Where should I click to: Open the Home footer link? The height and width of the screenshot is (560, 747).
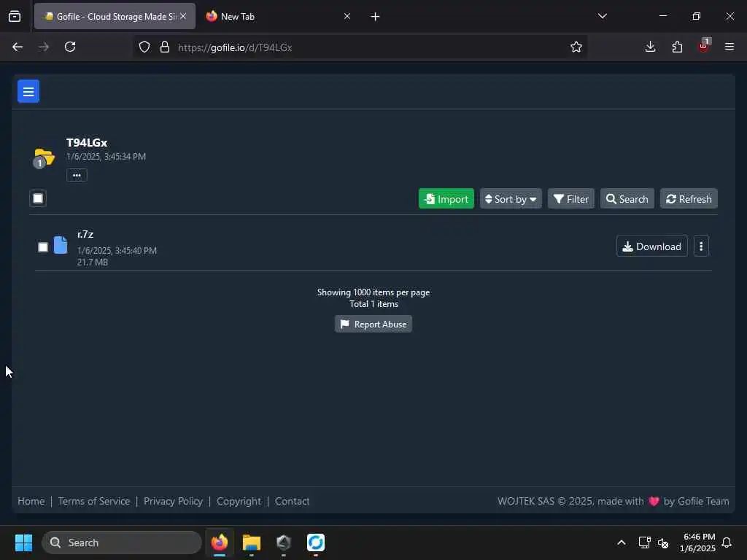[31, 501]
